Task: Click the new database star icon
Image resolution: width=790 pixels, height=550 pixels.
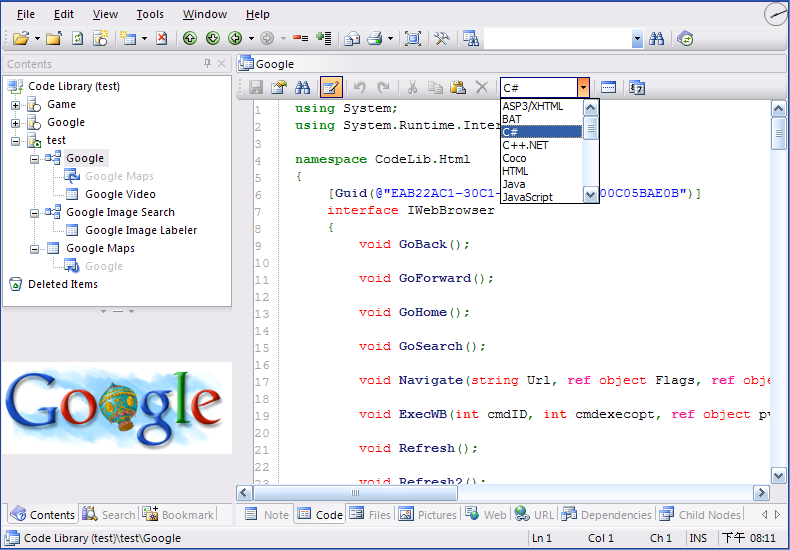Action: 101,38
